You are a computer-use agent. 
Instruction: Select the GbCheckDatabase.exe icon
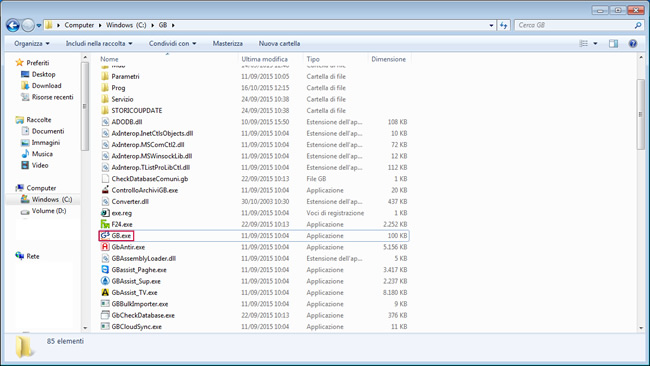(105, 315)
